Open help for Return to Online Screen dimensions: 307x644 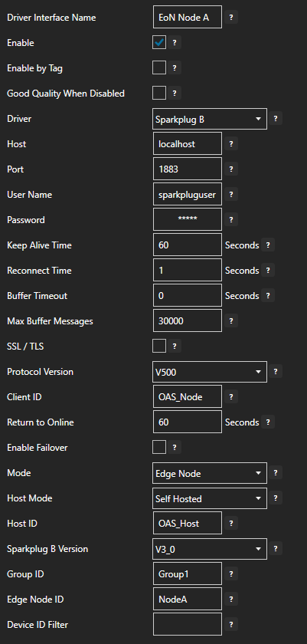click(x=268, y=422)
